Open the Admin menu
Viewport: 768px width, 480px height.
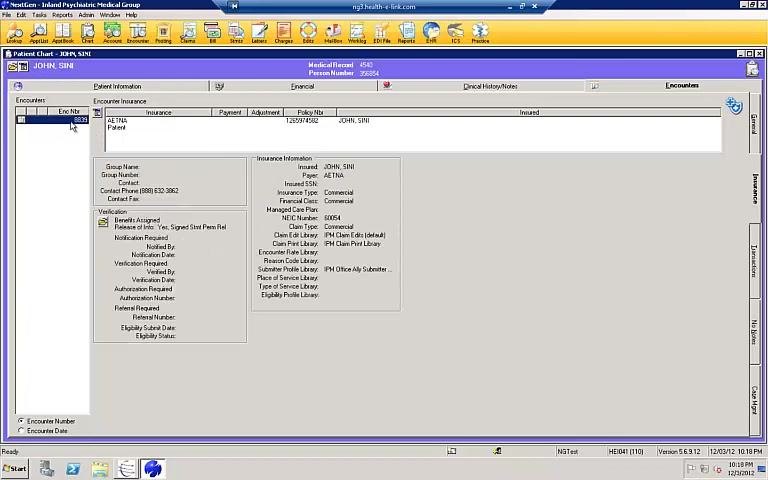(86, 15)
